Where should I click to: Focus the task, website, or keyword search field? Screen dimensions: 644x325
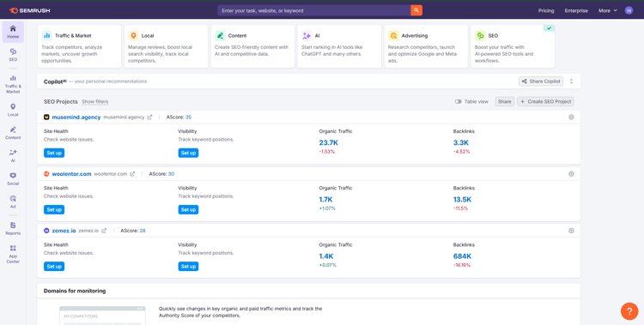pos(314,10)
